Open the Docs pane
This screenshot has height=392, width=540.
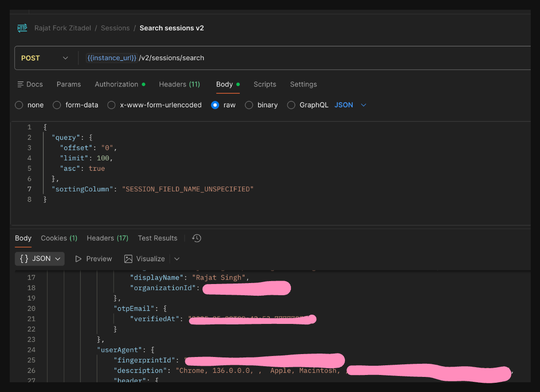[30, 84]
